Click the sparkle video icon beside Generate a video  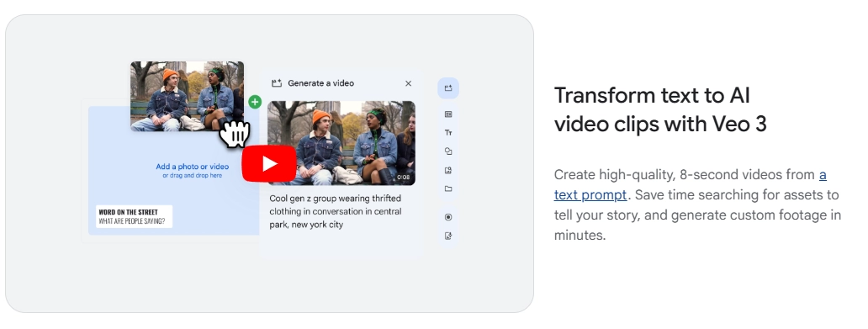point(277,83)
